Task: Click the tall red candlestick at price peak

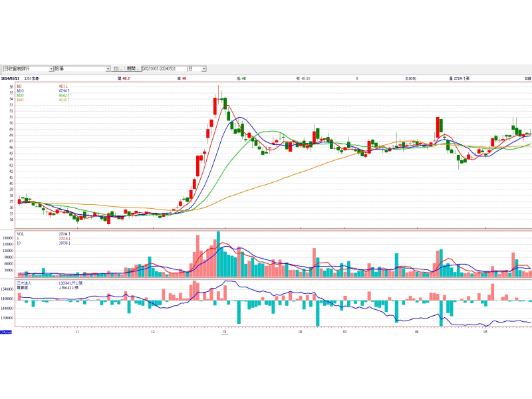Action: pyautogui.click(x=215, y=106)
